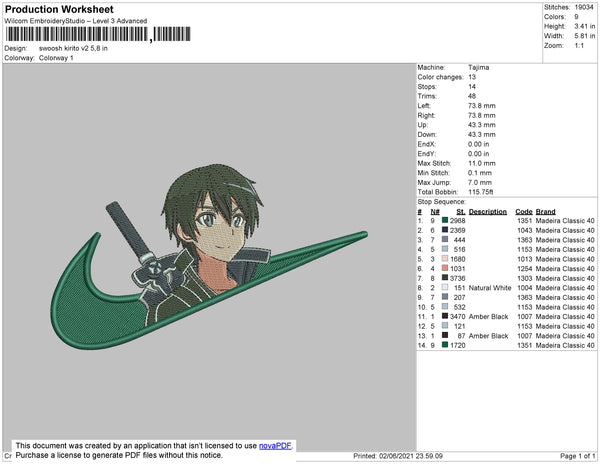Viewport: 600px width, 464px height.
Task: Click the Amber Black swatch for stop 11
Action: 445,316
